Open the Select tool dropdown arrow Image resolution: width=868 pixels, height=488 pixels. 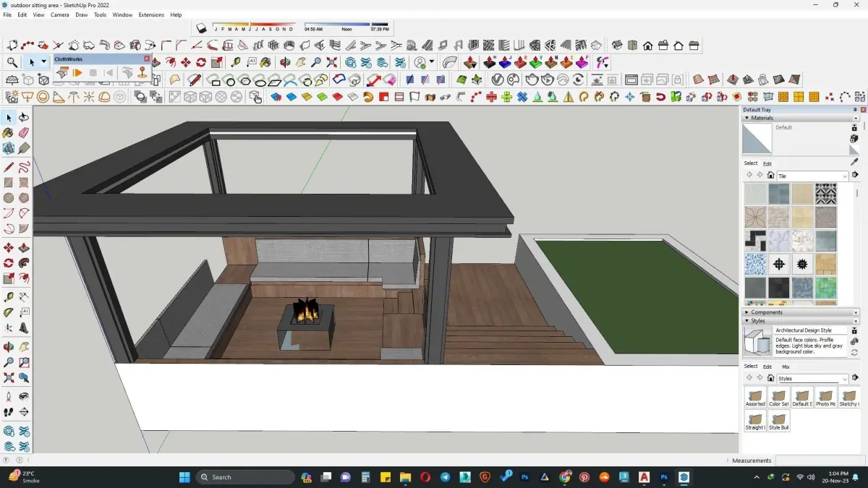point(43,62)
